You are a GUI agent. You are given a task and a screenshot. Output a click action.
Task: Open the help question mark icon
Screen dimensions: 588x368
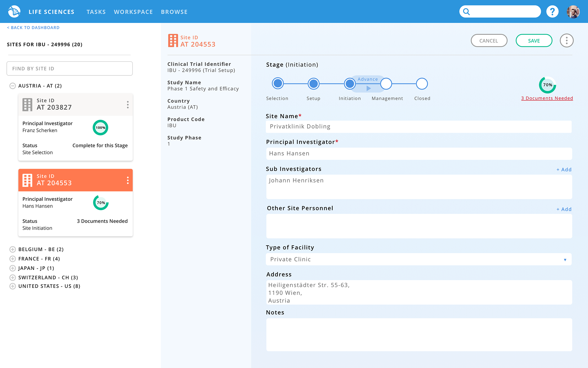(x=552, y=12)
